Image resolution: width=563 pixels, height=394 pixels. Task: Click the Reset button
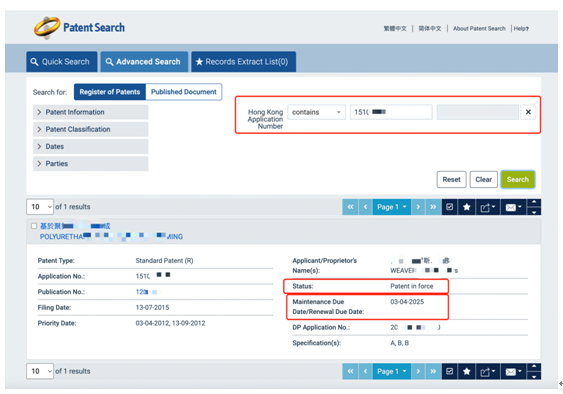(451, 180)
